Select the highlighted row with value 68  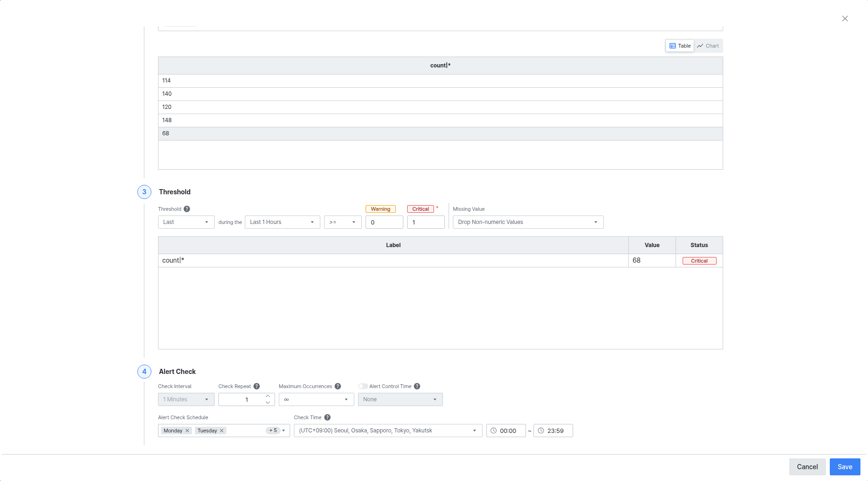441,133
